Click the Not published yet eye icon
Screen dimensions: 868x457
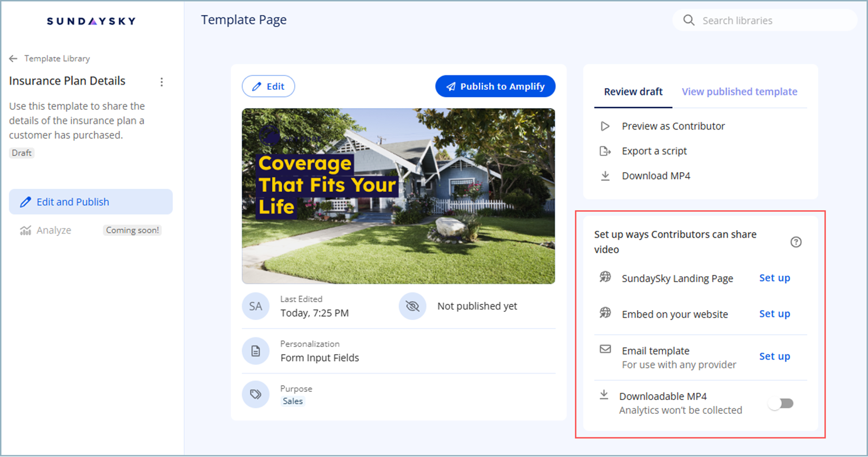412,306
